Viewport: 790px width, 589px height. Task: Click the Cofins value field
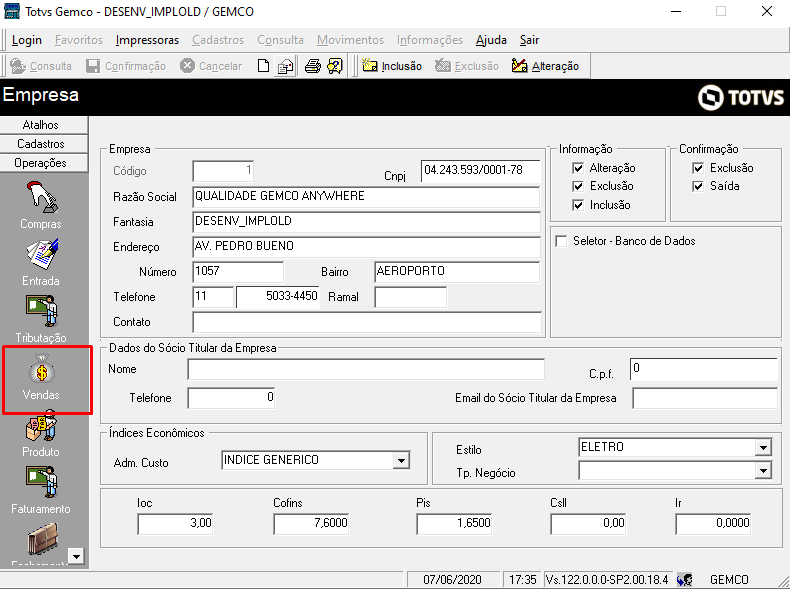pyautogui.click(x=311, y=524)
